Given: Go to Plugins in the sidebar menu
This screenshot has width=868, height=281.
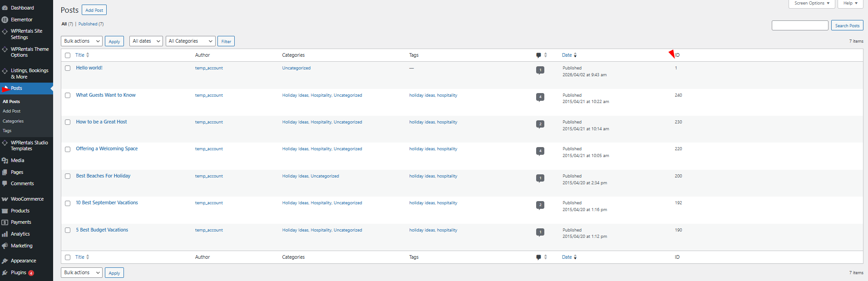Looking at the screenshot, I should tap(19, 273).
